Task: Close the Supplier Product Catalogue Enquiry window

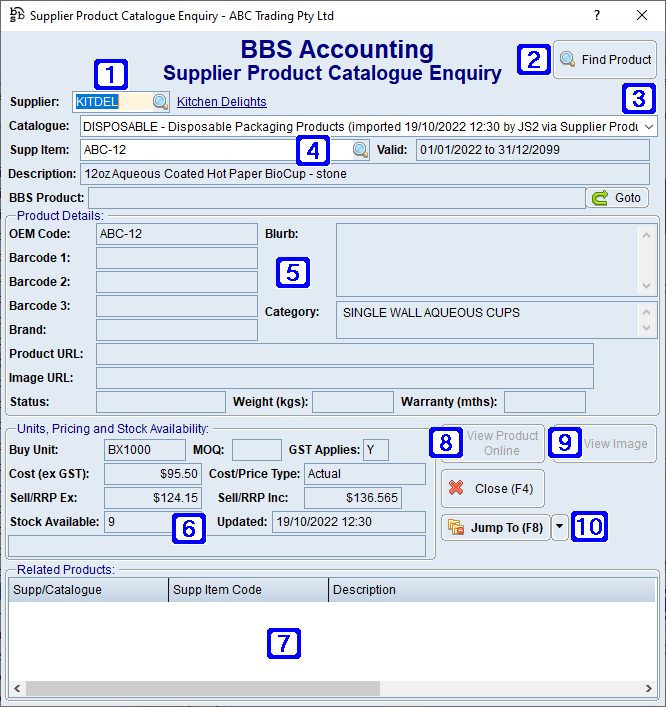Action: click(642, 16)
